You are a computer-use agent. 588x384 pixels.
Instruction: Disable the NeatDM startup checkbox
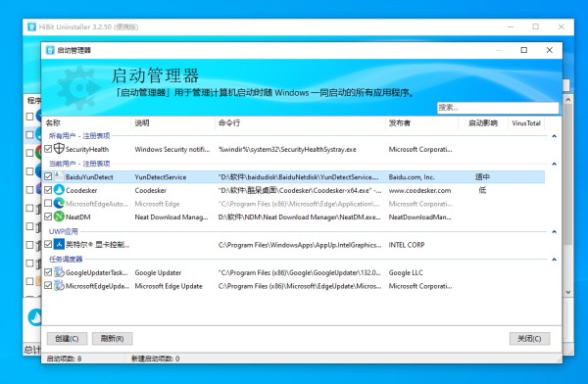tap(48, 216)
